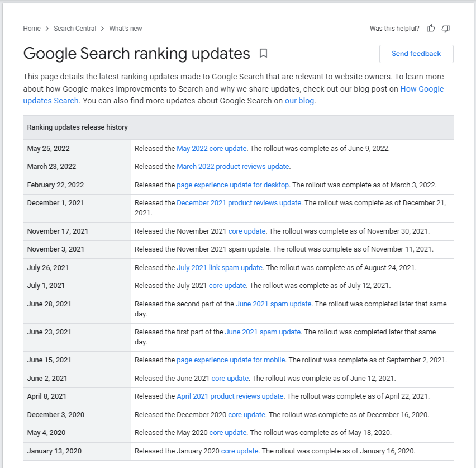476x468 pixels.
Task: Open December 2021 product reviews update link
Action: pyautogui.click(x=239, y=203)
